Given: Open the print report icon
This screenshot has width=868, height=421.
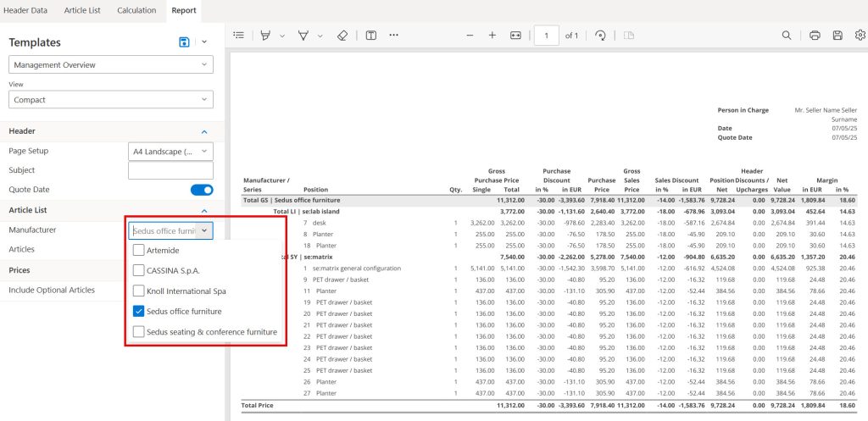Looking at the screenshot, I should point(815,36).
